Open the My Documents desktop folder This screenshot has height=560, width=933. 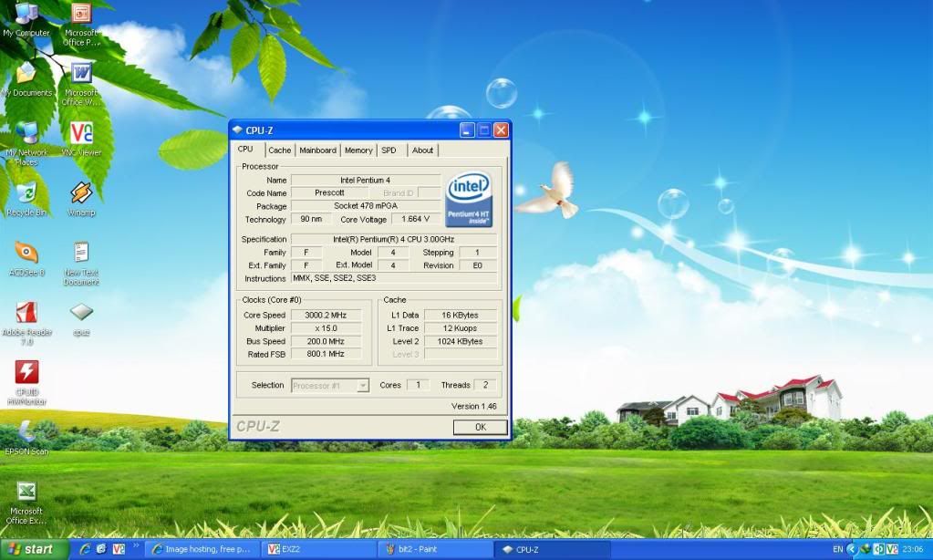(26, 79)
